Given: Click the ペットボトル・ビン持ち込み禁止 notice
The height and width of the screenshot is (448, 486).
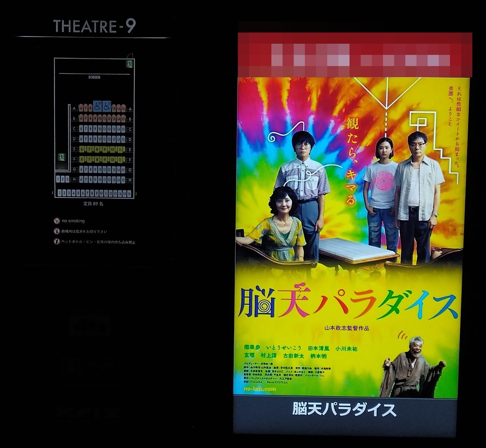Looking at the screenshot, I should [x=98, y=242].
